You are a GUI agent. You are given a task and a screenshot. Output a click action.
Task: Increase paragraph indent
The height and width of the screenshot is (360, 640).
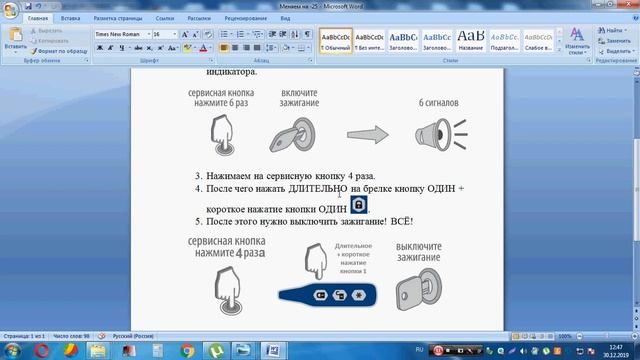point(283,34)
